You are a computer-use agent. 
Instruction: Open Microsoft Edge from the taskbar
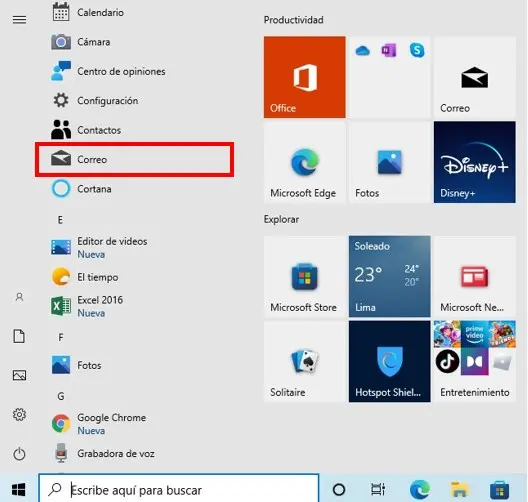[420, 489]
